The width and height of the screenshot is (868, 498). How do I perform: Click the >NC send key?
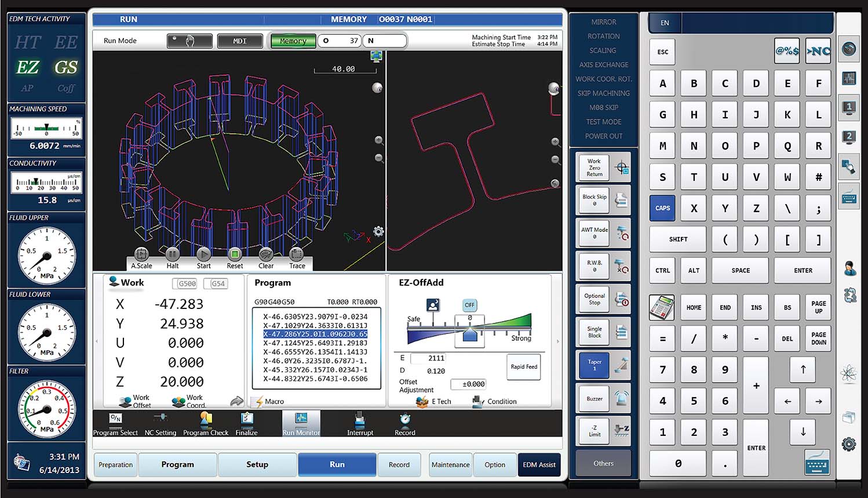pyautogui.click(x=818, y=51)
